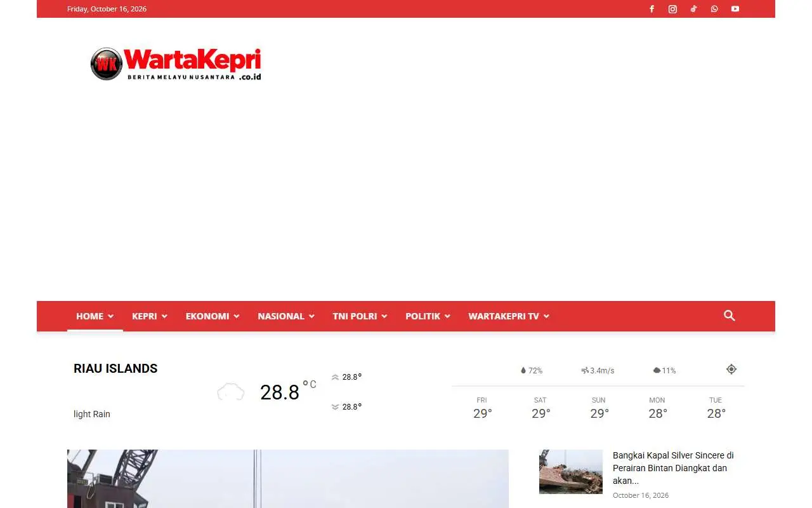Click the cloud weather condition icon

click(231, 392)
